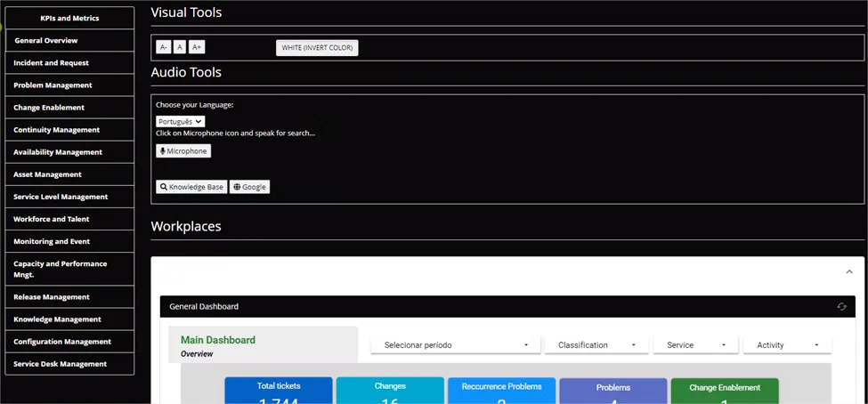Click WHITE (INVERT COLOR) button
The height and width of the screenshot is (404, 868).
(x=317, y=48)
